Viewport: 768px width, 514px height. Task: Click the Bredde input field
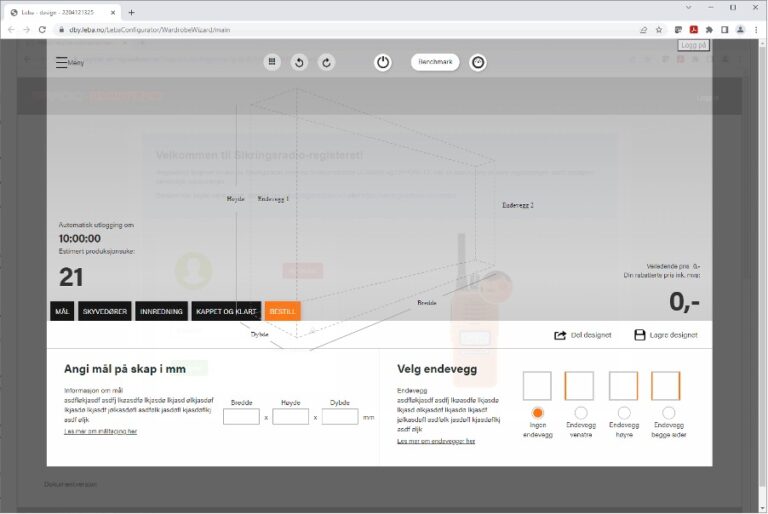[241, 416]
